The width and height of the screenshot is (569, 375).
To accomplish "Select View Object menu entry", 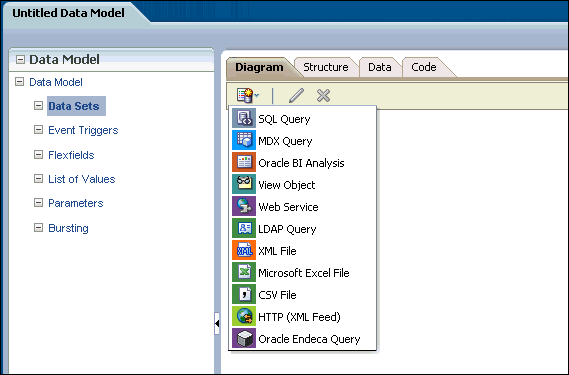I will coord(303,184).
